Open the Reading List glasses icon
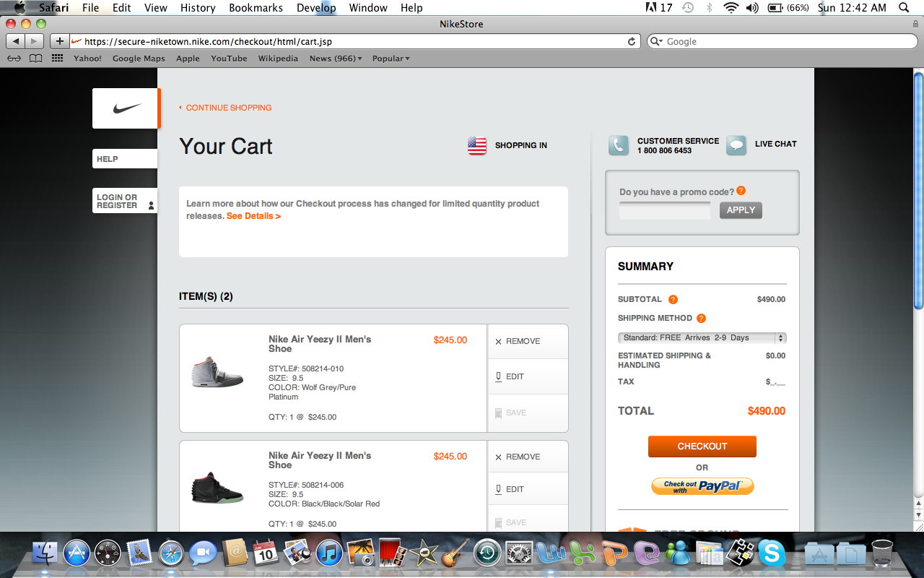924x578 pixels. click(x=14, y=59)
